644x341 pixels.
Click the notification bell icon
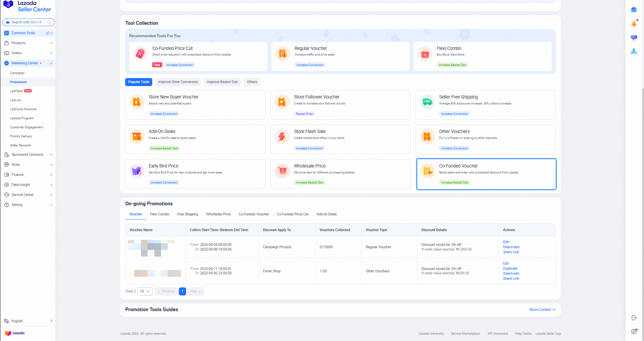pyautogui.click(x=634, y=23)
